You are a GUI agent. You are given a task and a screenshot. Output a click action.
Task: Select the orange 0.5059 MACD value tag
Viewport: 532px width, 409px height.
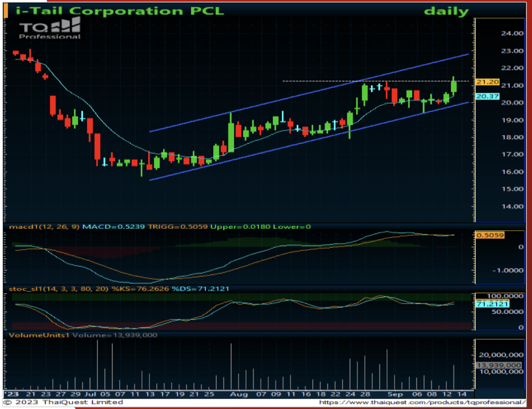pyautogui.click(x=490, y=235)
